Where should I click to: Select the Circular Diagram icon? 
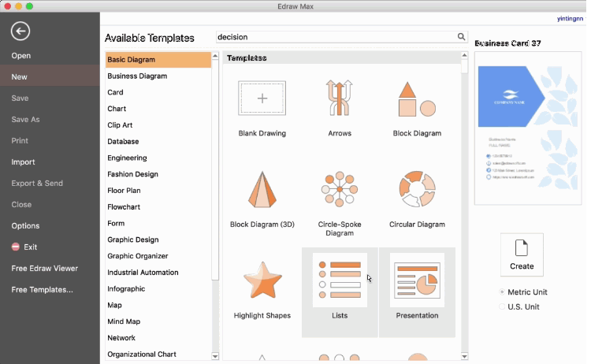pos(417,189)
